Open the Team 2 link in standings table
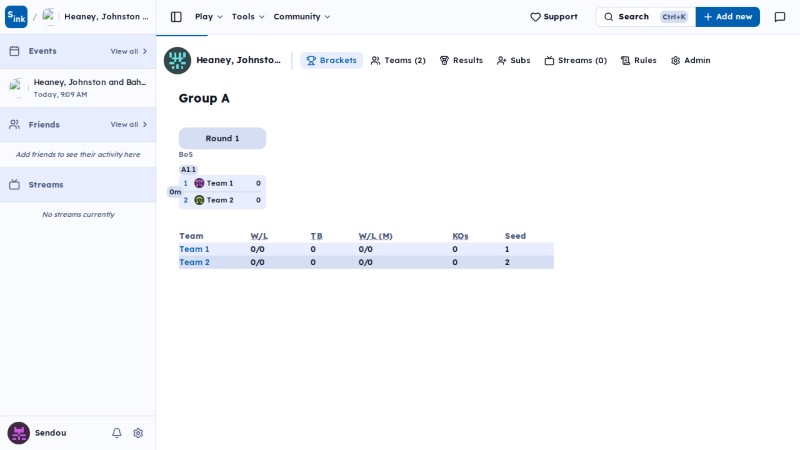This screenshot has width=800, height=450. click(194, 262)
